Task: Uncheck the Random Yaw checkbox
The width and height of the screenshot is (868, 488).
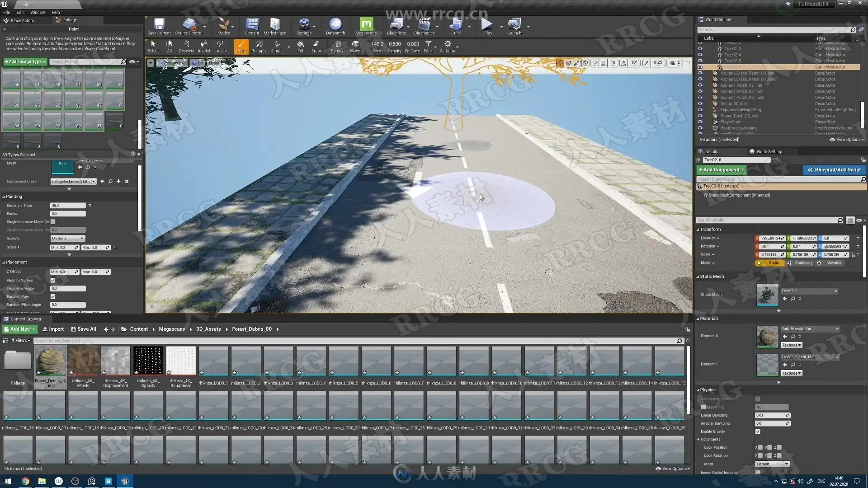Action: [53, 296]
